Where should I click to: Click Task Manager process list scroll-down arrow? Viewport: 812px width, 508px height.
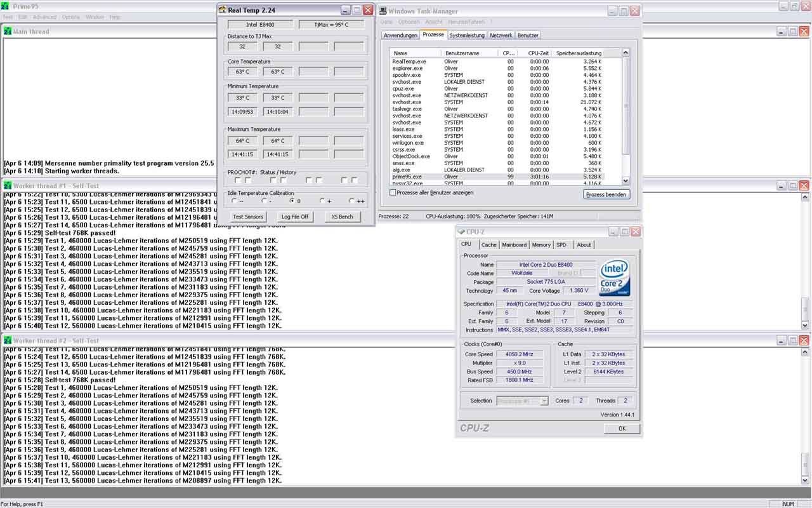point(625,181)
